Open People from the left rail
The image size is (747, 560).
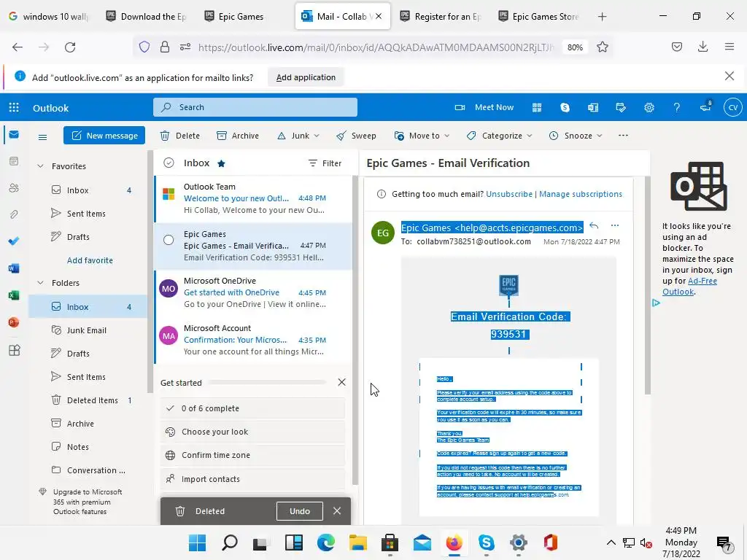pyautogui.click(x=14, y=188)
